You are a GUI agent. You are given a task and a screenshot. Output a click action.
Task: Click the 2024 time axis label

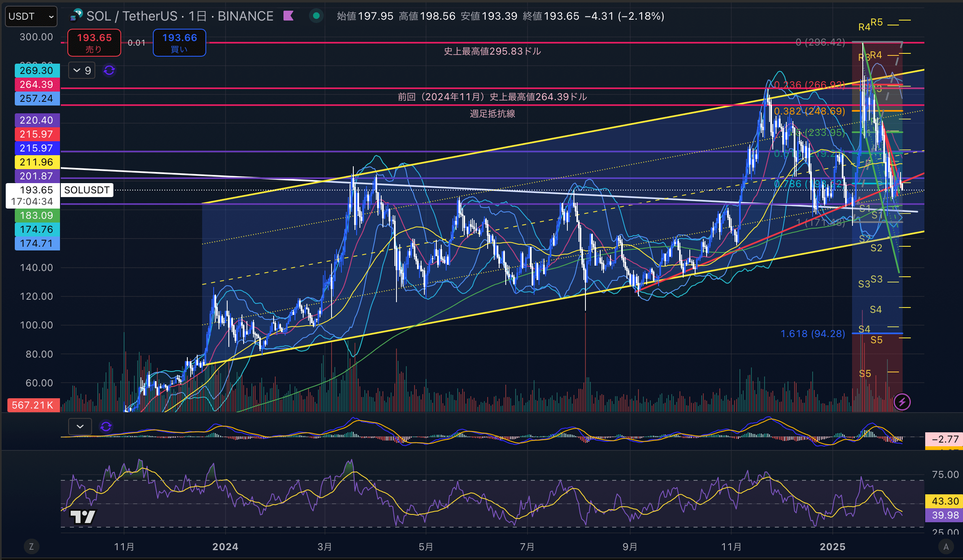tap(225, 547)
